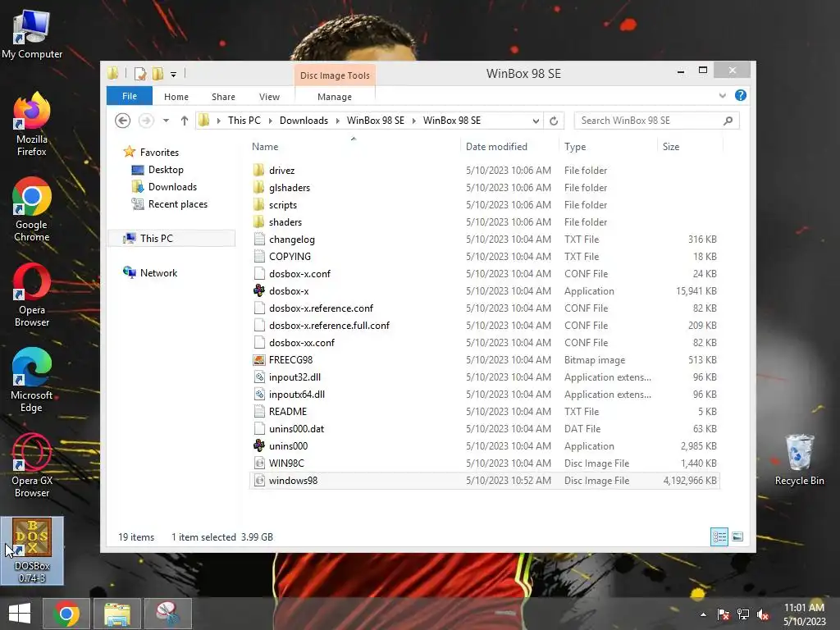Click the Windows Start button

point(20,614)
